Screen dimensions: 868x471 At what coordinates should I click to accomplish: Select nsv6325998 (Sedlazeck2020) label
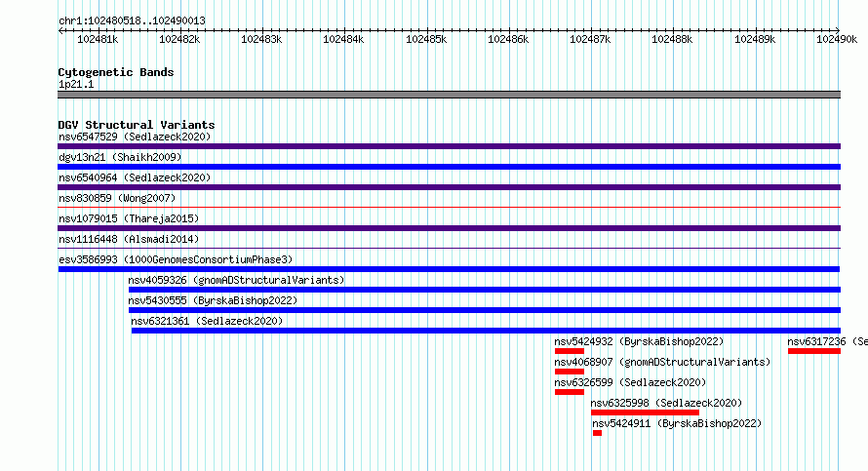pos(666,403)
